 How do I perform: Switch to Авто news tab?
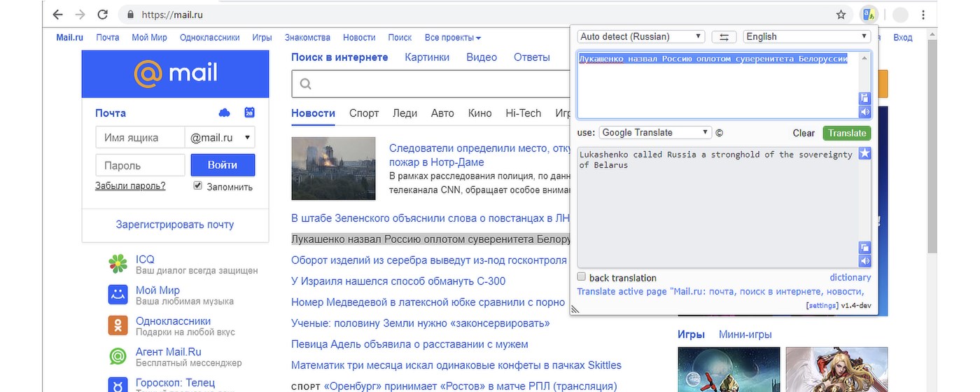[442, 113]
